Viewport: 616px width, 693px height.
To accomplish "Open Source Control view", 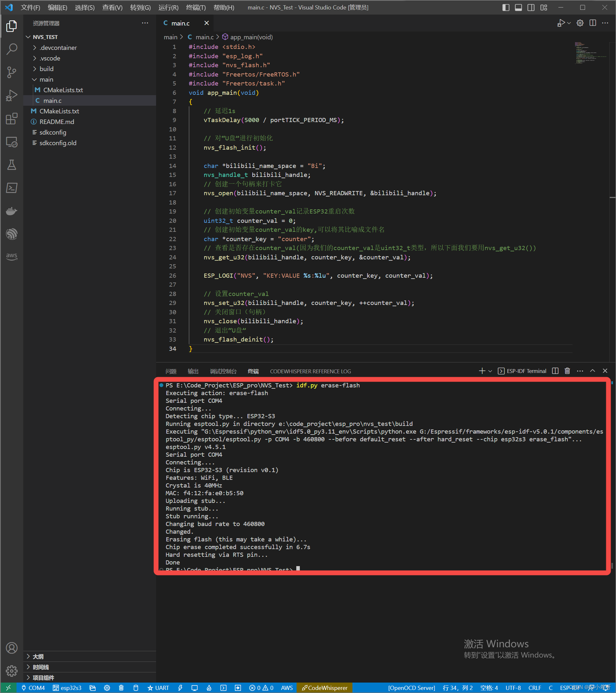I will coord(11,72).
